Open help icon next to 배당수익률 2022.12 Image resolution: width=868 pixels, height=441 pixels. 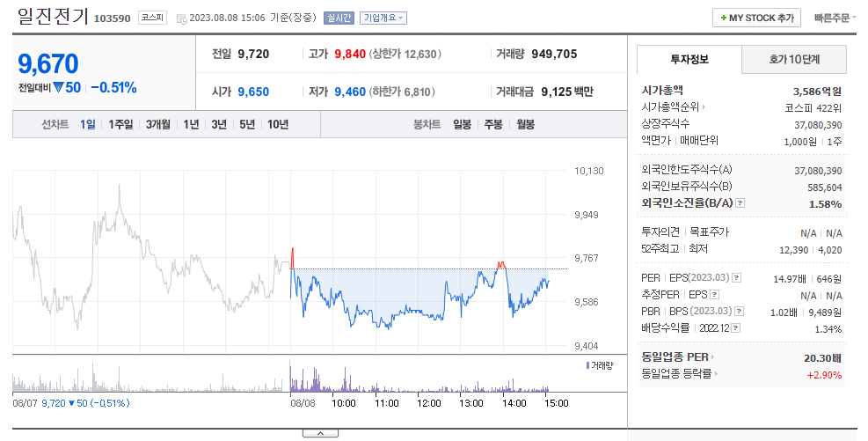point(736,328)
